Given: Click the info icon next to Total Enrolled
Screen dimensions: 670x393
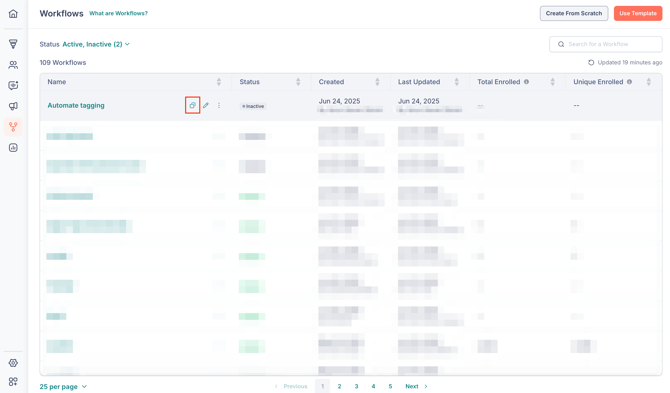Looking at the screenshot, I should pos(526,82).
